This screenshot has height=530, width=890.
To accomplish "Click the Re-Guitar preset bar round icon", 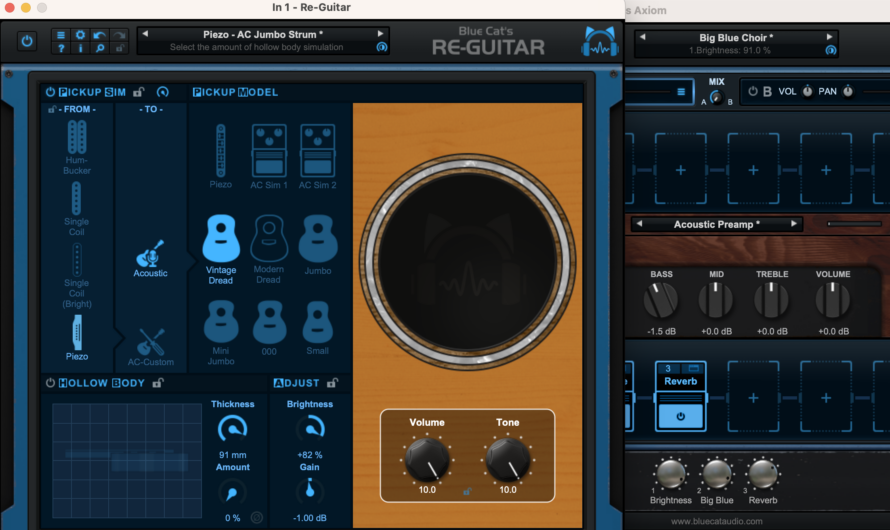I will [x=382, y=47].
